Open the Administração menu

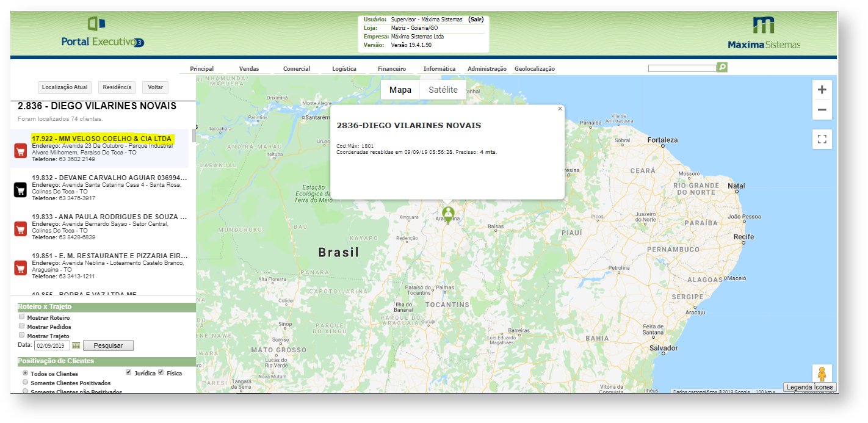[x=487, y=69]
